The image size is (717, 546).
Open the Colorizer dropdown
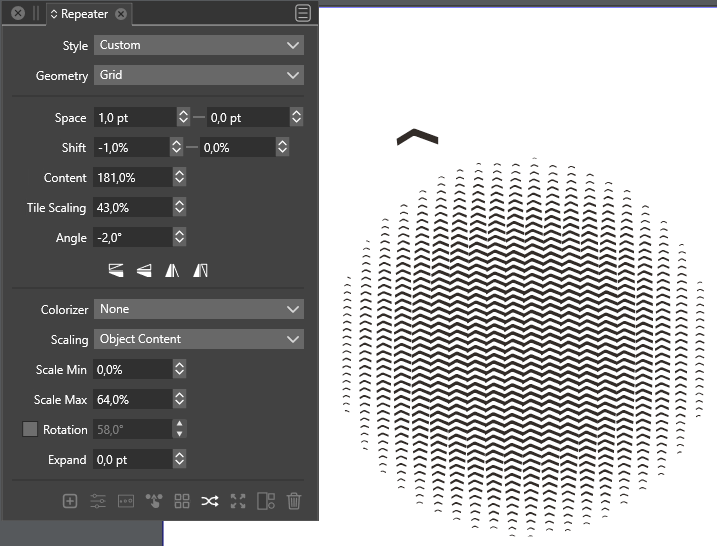(x=198, y=309)
